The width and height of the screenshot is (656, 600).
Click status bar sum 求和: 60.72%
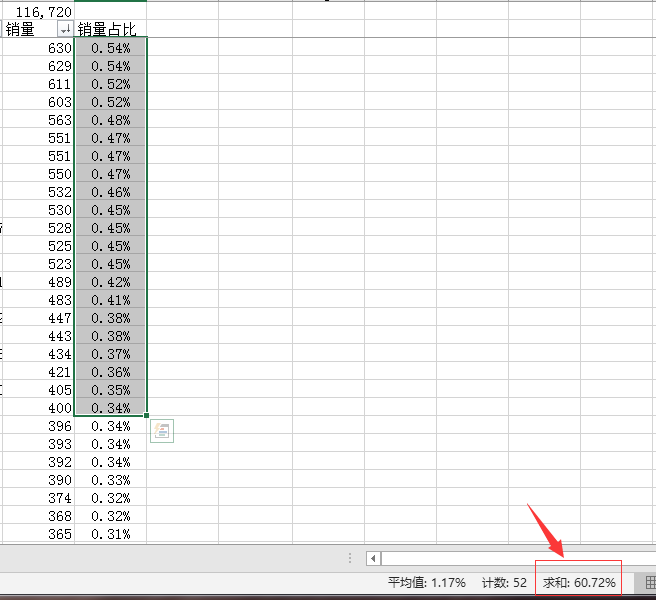tap(579, 582)
